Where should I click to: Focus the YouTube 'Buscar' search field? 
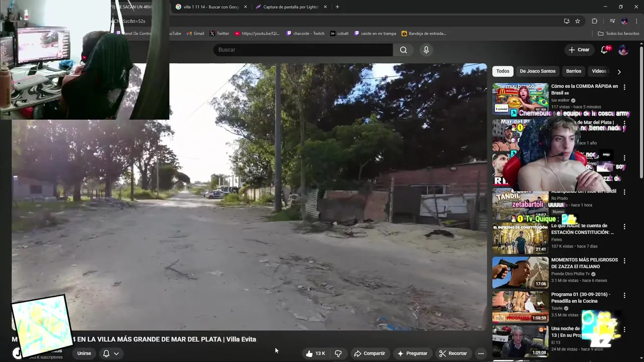[x=303, y=50]
